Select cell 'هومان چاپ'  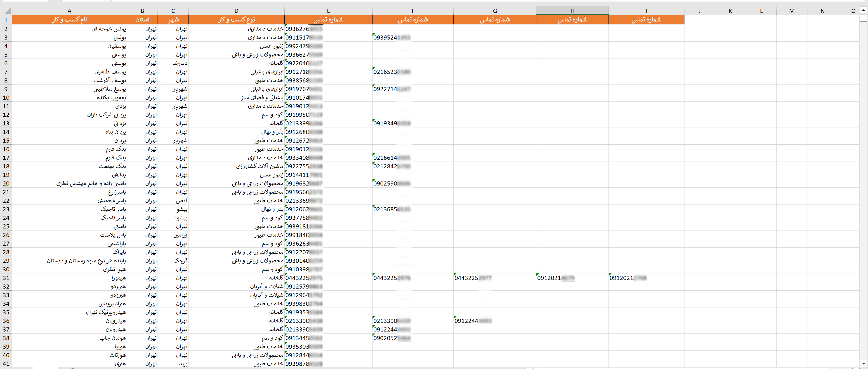[x=69, y=338]
